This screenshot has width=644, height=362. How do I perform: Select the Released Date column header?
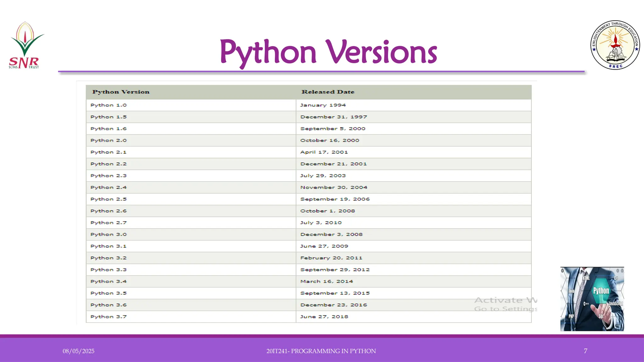(414, 92)
